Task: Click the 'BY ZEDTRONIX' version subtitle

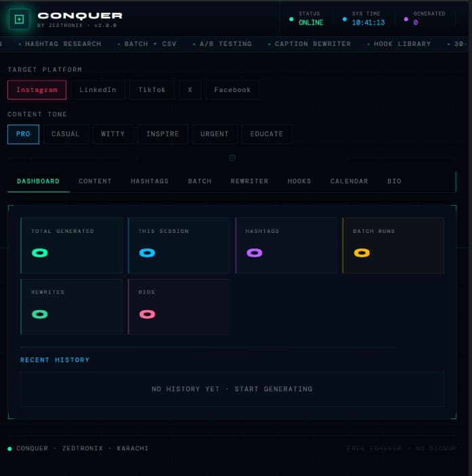Action: tap(77, 25)
